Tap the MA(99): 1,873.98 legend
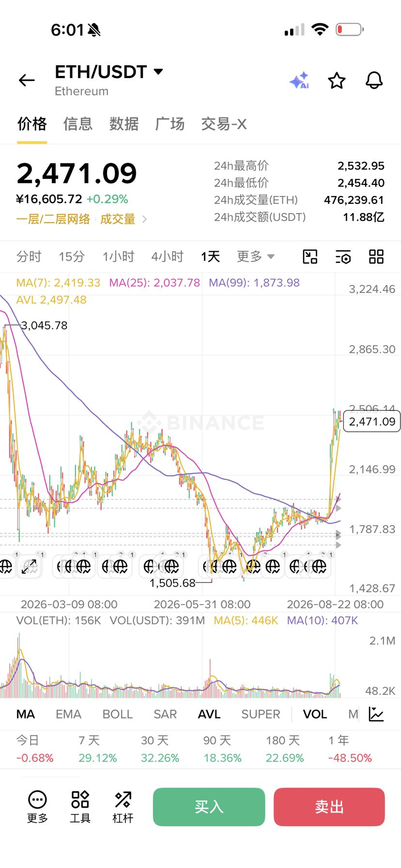Image resolution: width=401 pixels, height=868 pixels. tap(254, 283)
